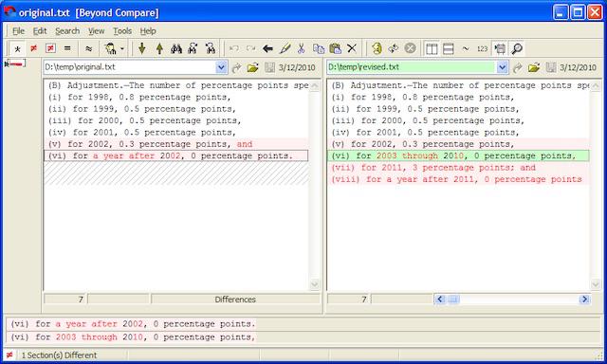Click bottom detail line '2003 through 2010'
This screenshot has height=364, width=607.
(99, 337)
